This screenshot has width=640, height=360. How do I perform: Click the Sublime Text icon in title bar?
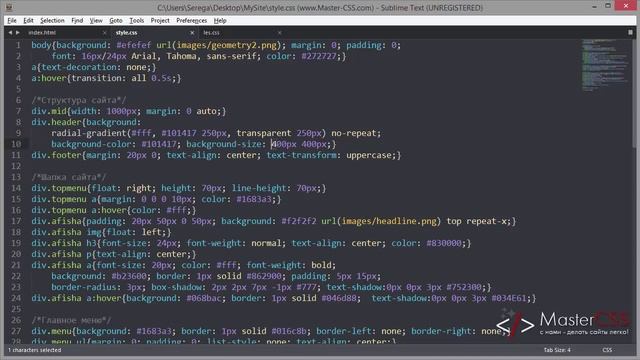[9, 7]
